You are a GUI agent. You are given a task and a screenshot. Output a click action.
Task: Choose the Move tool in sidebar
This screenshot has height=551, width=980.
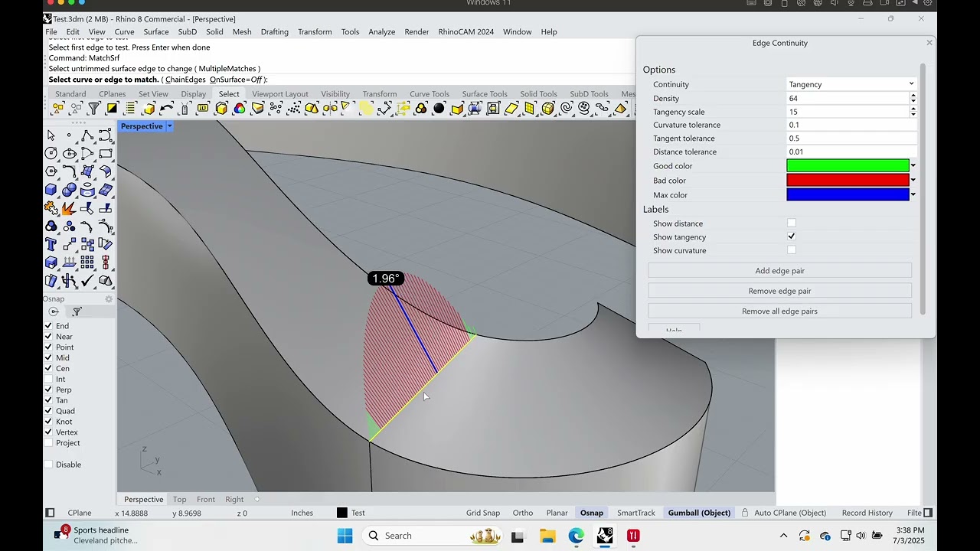click(69, 245)
